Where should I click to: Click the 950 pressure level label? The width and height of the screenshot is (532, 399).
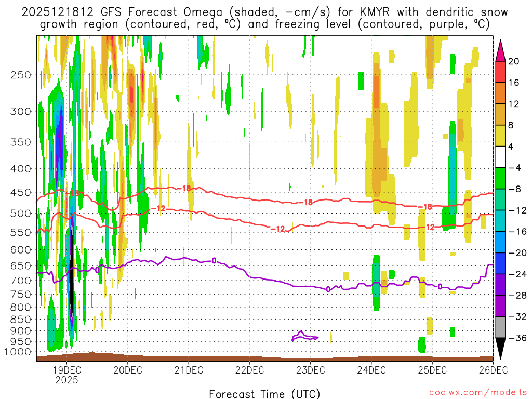pyautogui.click(x=21, y=342)
